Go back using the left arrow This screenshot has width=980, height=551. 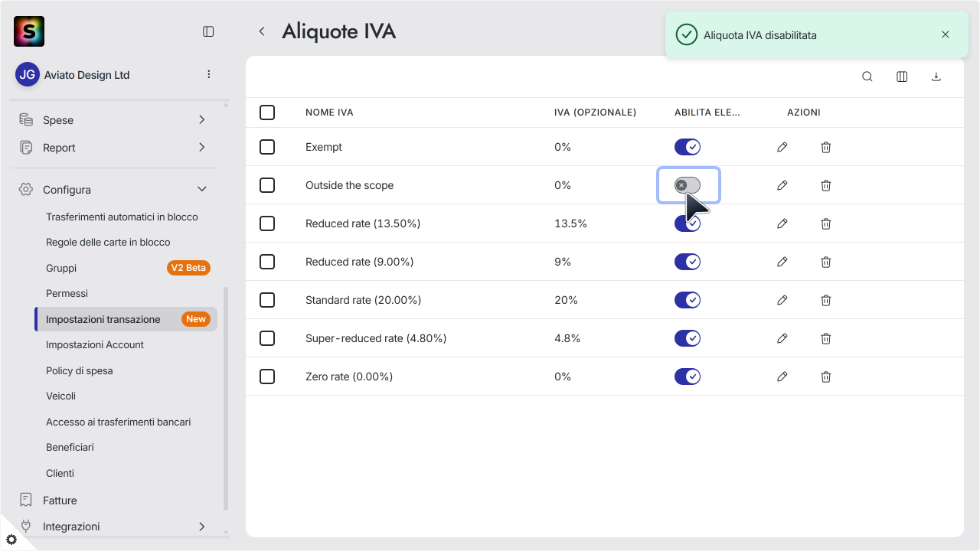coord(262,31)
